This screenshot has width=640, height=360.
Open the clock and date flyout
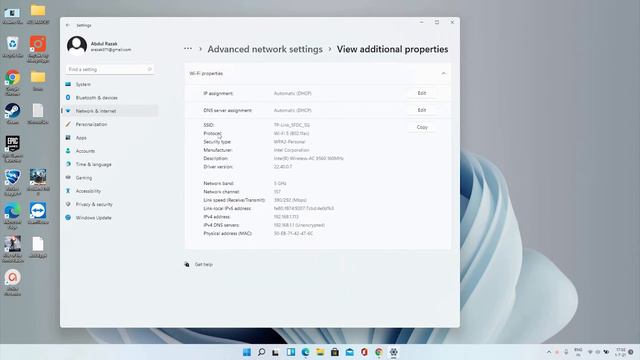point(621,352)
